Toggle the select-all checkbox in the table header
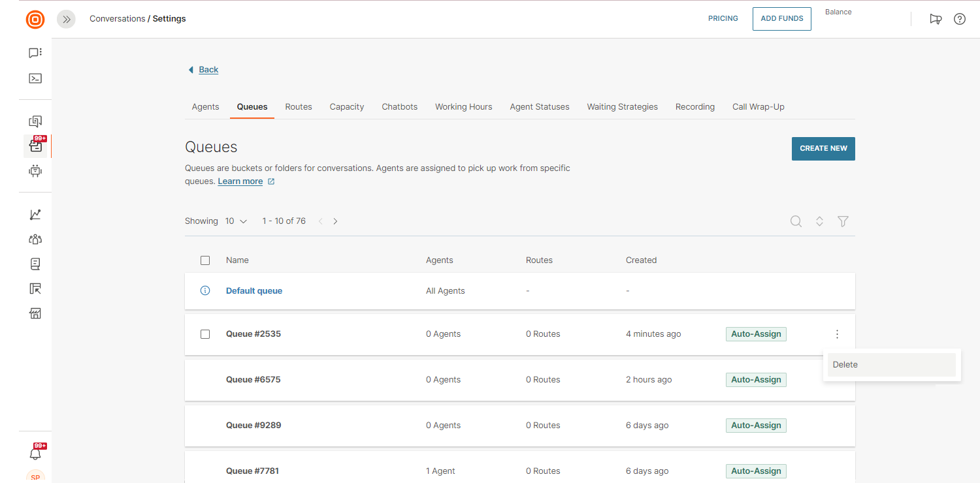 pos(205,260)
